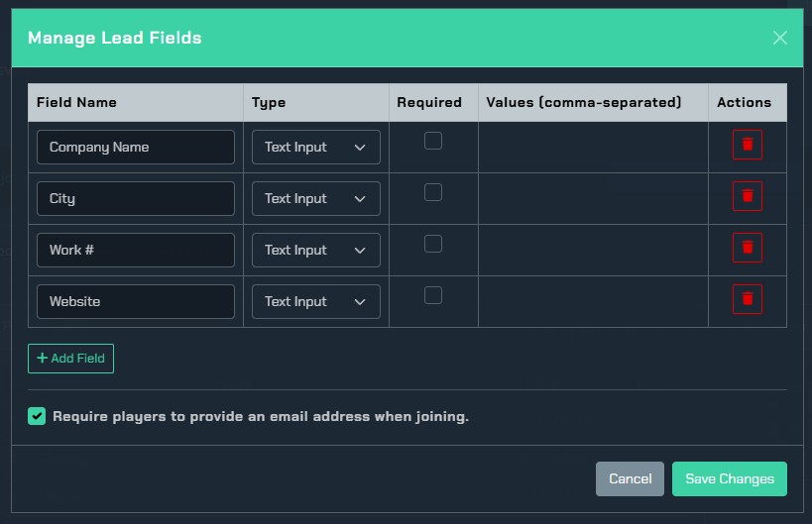
Task: Change the Type of Work # field
Action: coord(315,250)
